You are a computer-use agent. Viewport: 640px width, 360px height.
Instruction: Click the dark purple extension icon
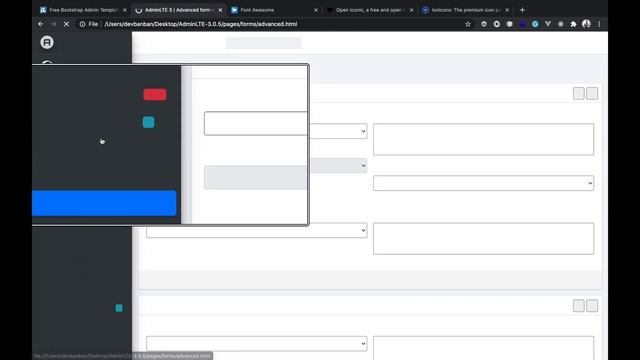tap(522, 24)
